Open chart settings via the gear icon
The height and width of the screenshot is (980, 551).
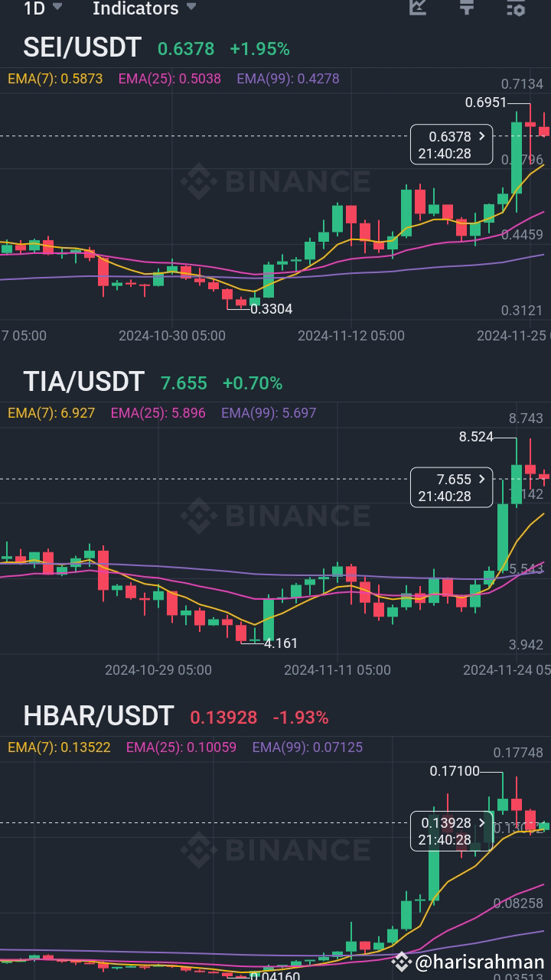tap(514, 10)
